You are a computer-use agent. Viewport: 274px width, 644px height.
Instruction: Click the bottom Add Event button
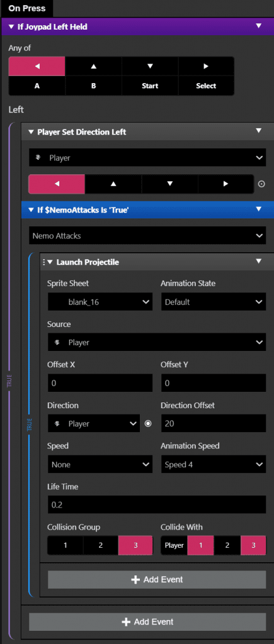point(147,622)
